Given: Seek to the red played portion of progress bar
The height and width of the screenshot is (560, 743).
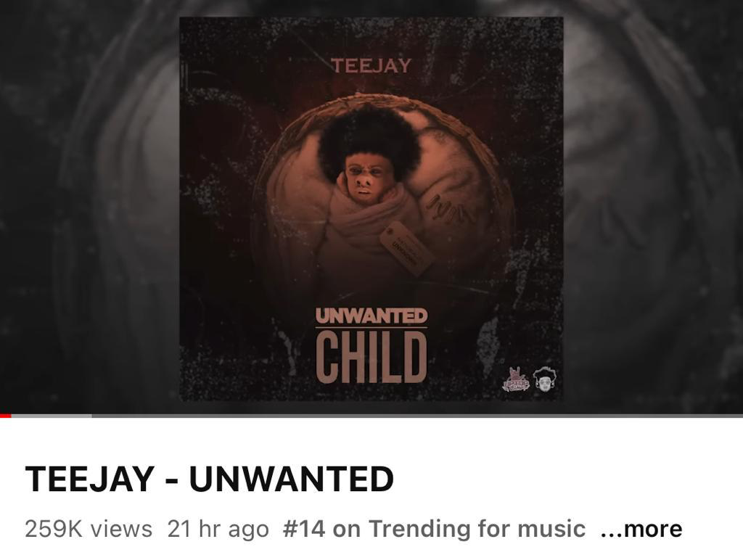Looking at the screenshot, I should click(5, 416).
